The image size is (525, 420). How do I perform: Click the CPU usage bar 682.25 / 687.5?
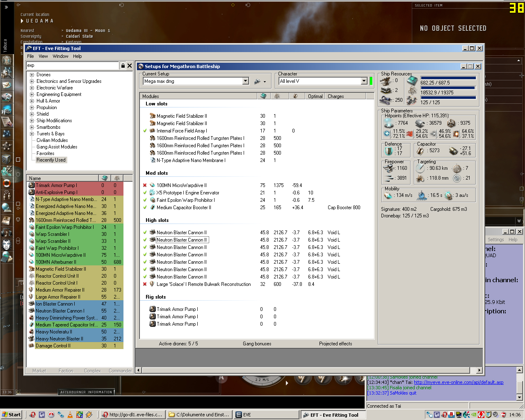point(448,78)
